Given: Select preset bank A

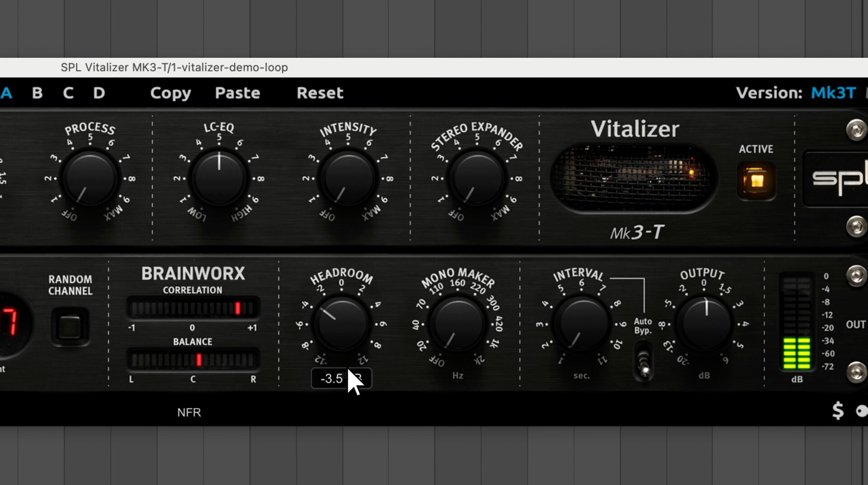Looking at the screenshot, I should [x=6, y=93].
